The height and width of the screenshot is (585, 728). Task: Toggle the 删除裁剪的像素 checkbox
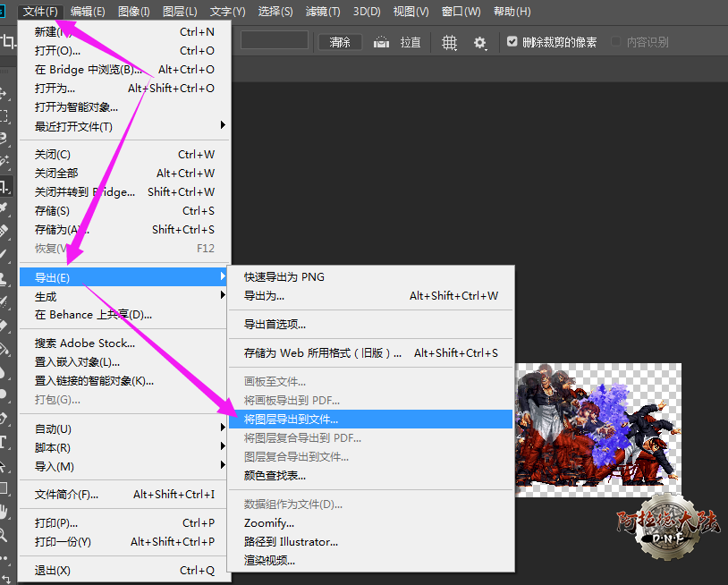point(512,42)
